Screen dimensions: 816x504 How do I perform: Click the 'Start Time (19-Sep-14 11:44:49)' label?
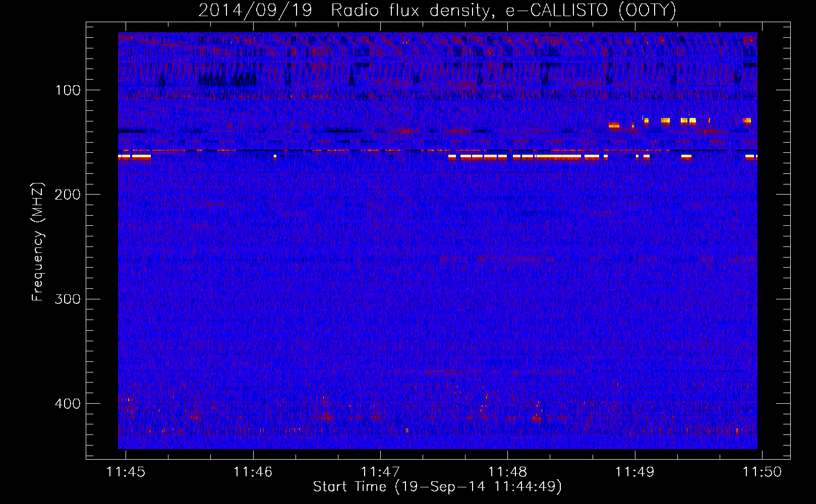click(x=437, y=487)
